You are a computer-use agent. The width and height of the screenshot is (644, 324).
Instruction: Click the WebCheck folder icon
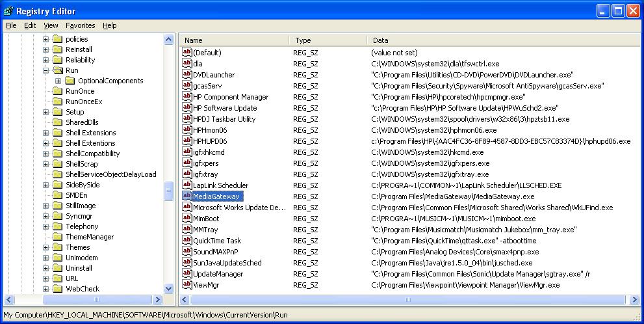coord(57,289)
